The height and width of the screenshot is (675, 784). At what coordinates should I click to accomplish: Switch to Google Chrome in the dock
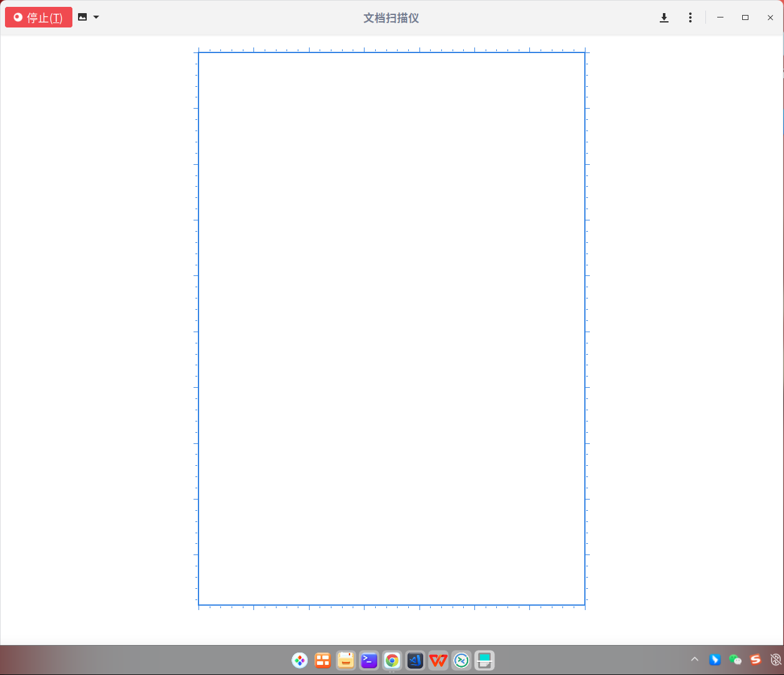click(x=392, y=660)
